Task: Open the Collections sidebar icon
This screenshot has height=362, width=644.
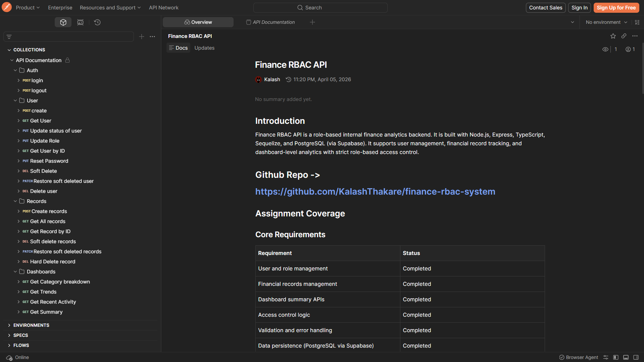Action: click(63, 22)
